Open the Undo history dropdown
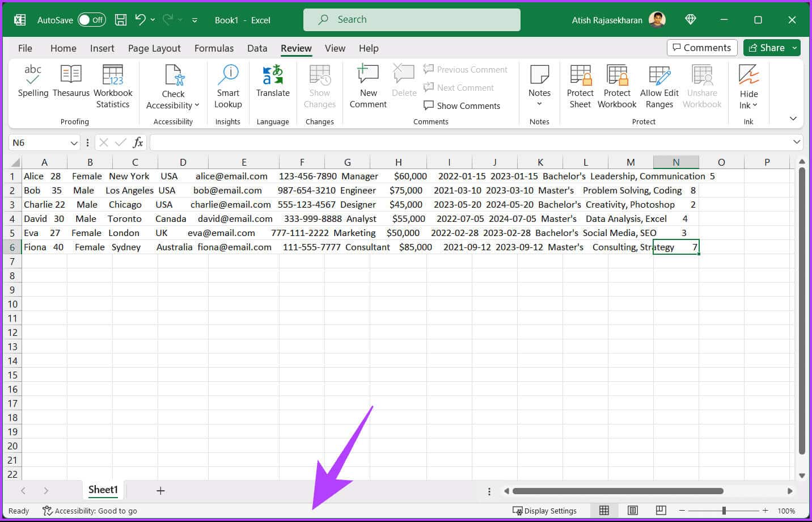The image size is (812, 522). click(153, 20)
